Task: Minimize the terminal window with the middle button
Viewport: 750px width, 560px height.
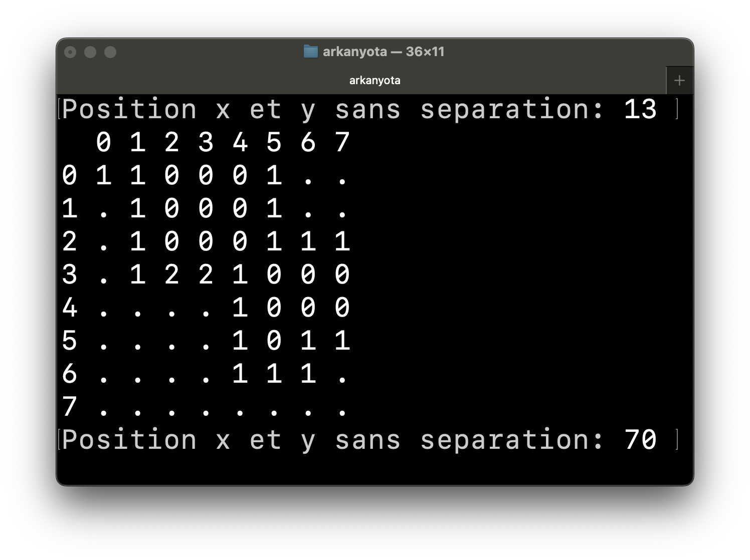Action: 90,52
